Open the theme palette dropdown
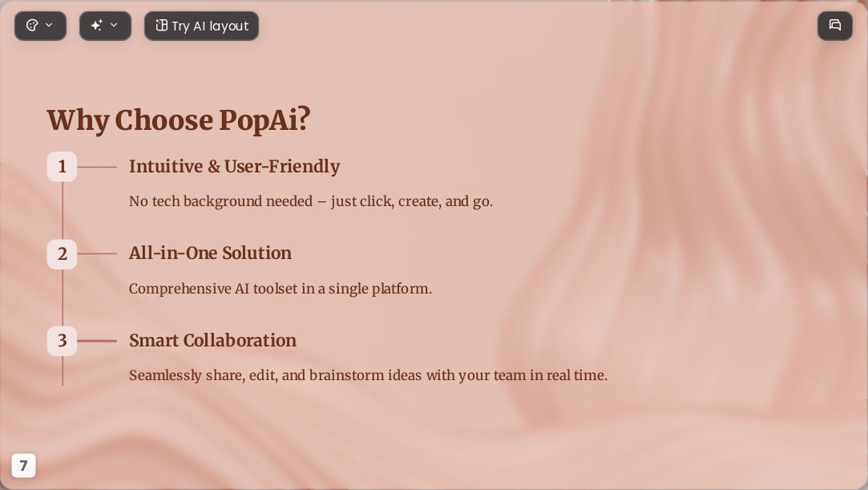Viewport: 868px width, 490px height. pos(40,26)
